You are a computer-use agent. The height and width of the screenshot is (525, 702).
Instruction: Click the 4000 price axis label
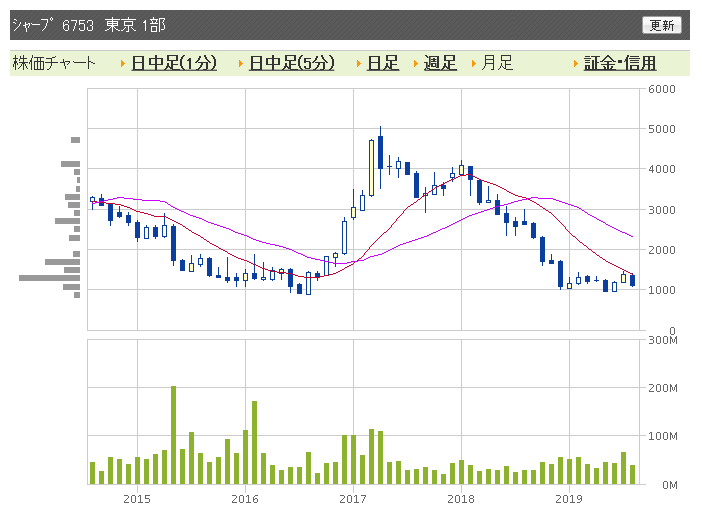pos(662,169)
